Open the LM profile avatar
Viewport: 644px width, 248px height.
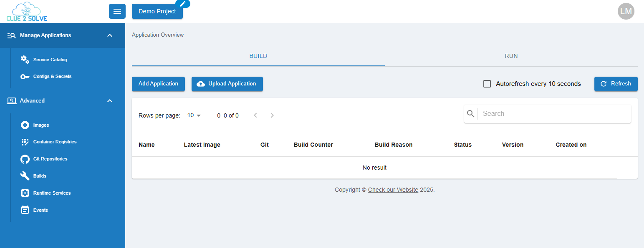(x=626, y=11)
